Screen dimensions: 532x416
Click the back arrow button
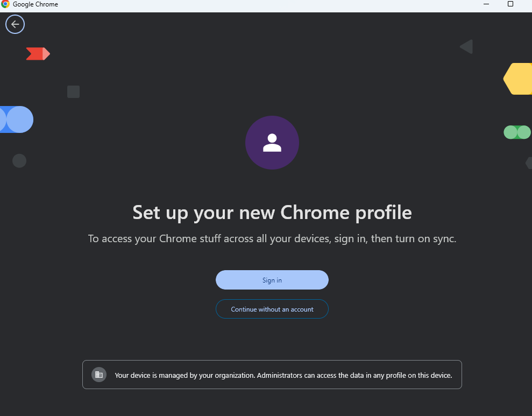click(15, 24)
